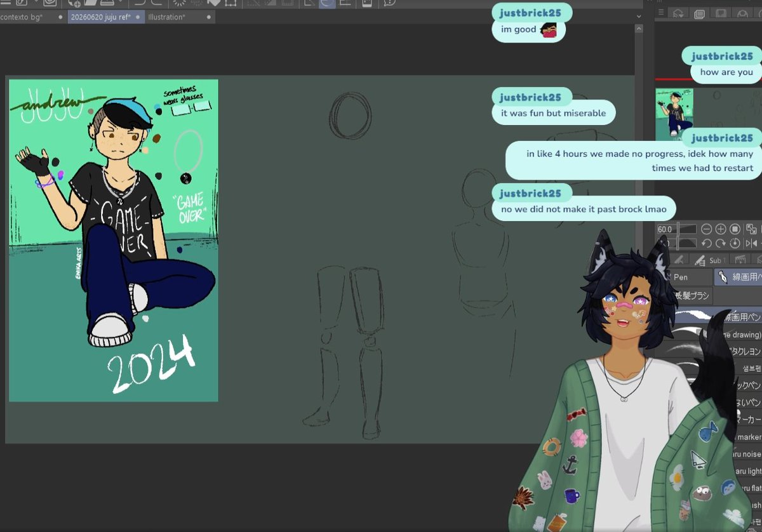Click the zoom in plus icon in Navigator

(721, 229)
